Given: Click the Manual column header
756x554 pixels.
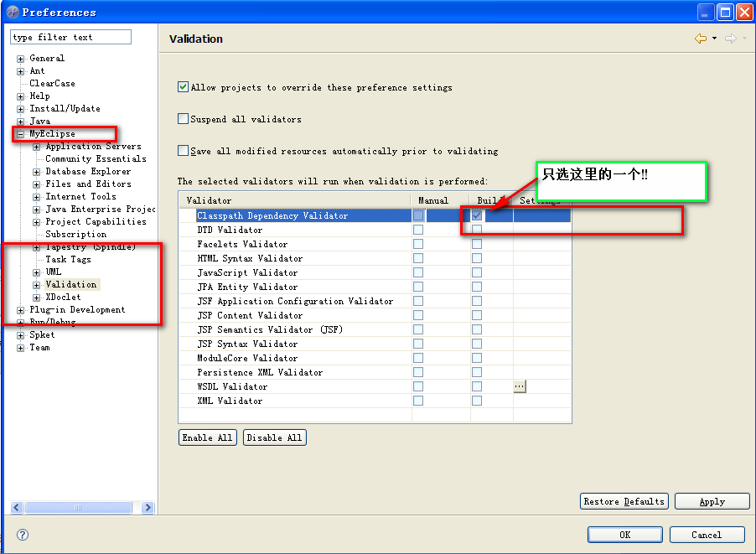Looking at the screenshot, I should click(x=440, y=200).
